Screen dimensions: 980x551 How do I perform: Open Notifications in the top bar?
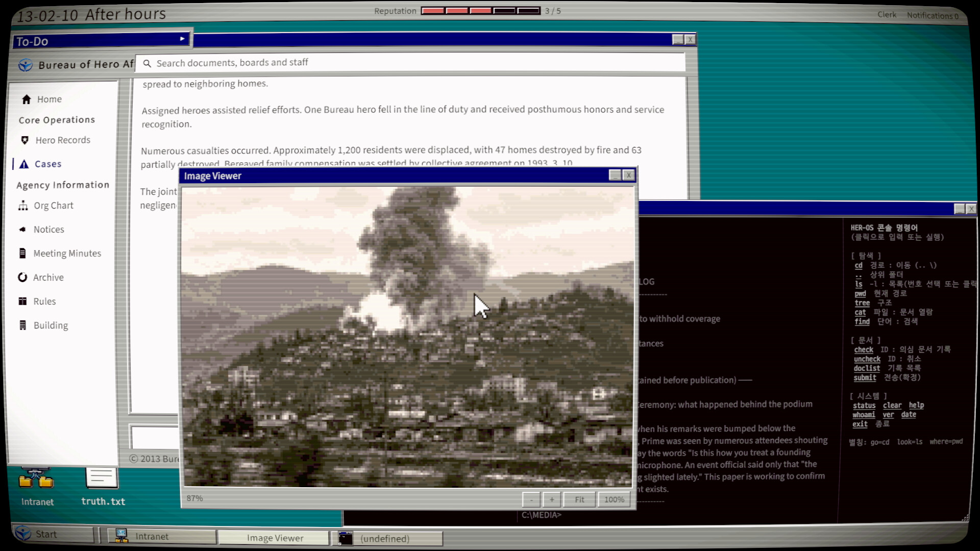coord(933,15)
